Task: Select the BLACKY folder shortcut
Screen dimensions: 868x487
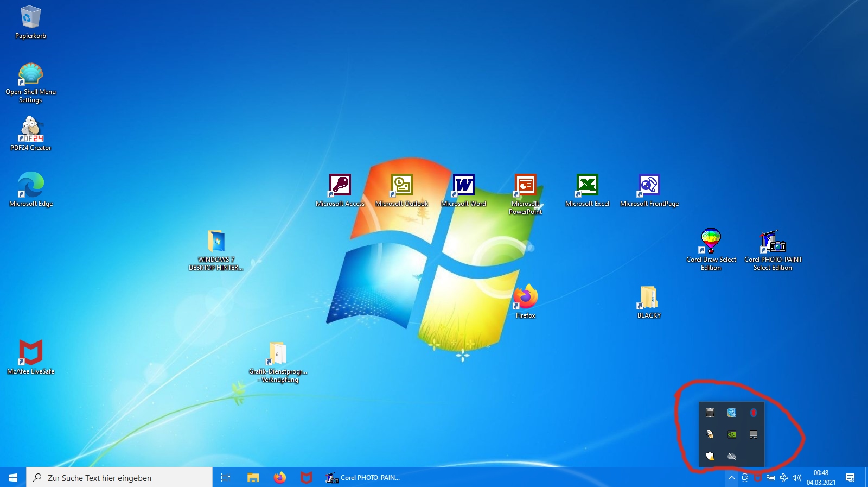Action: click(649, 301)
